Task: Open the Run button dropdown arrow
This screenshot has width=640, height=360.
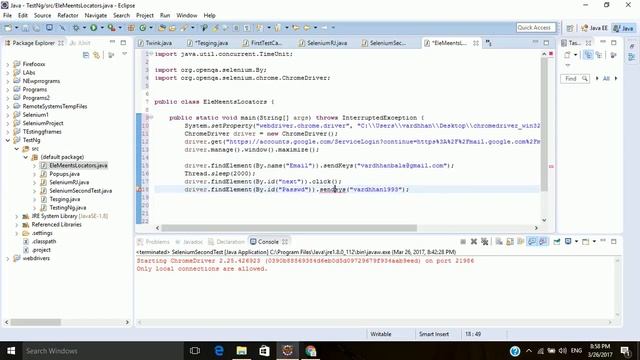Action: (102, 28)
